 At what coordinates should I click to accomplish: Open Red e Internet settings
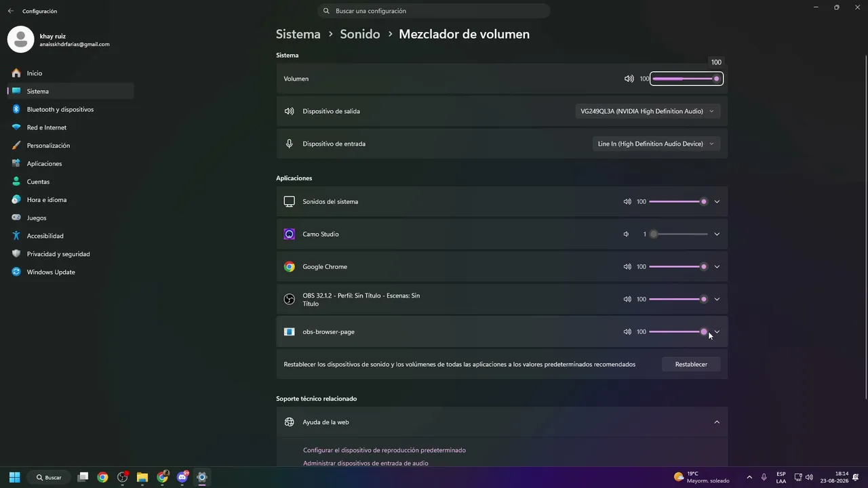pos(71,127)
